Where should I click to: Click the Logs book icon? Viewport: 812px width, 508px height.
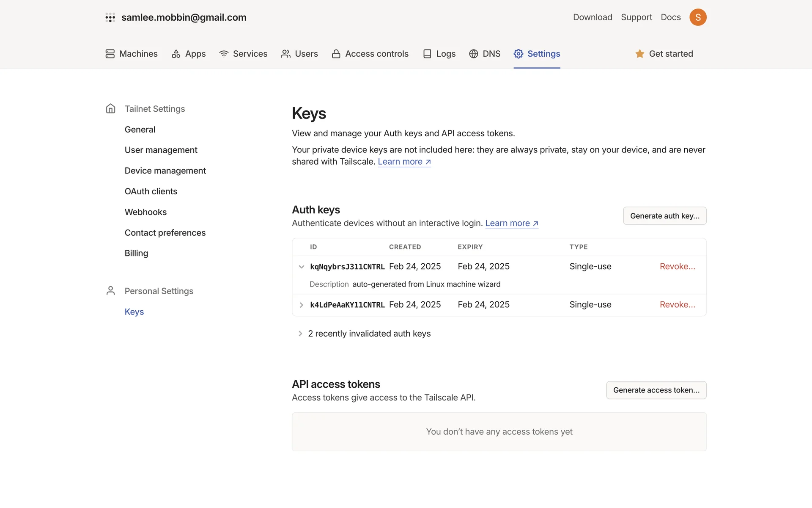[x=427, y=54]
